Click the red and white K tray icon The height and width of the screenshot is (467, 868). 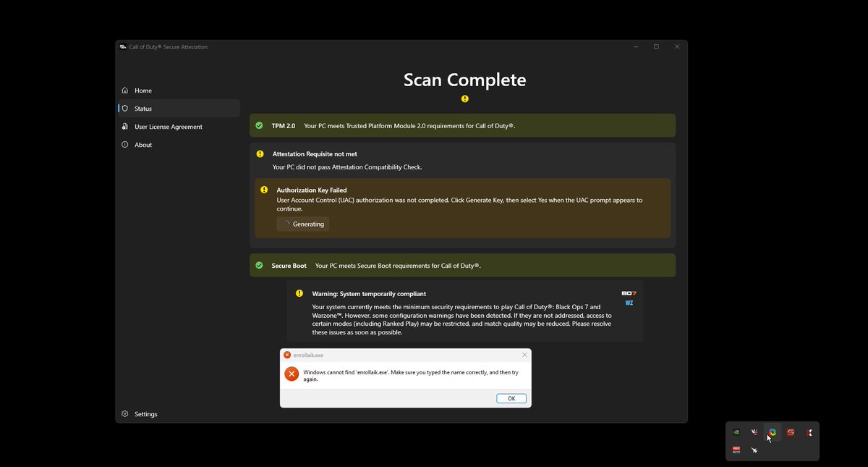(809, 432)
